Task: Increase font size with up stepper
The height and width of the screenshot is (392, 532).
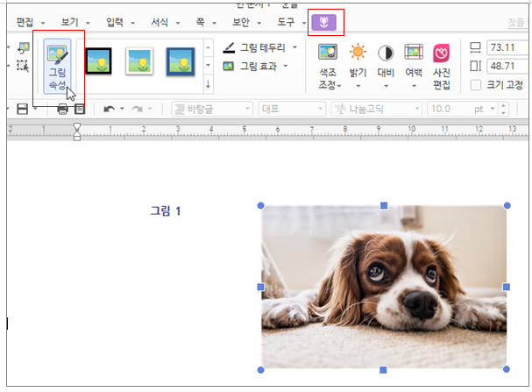Action: click(503, 105)
